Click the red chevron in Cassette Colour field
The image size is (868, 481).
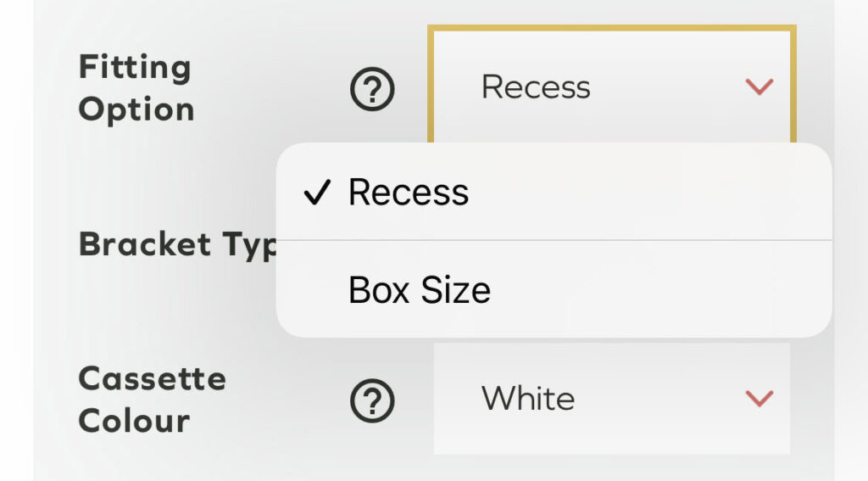(x=758, y=398)
